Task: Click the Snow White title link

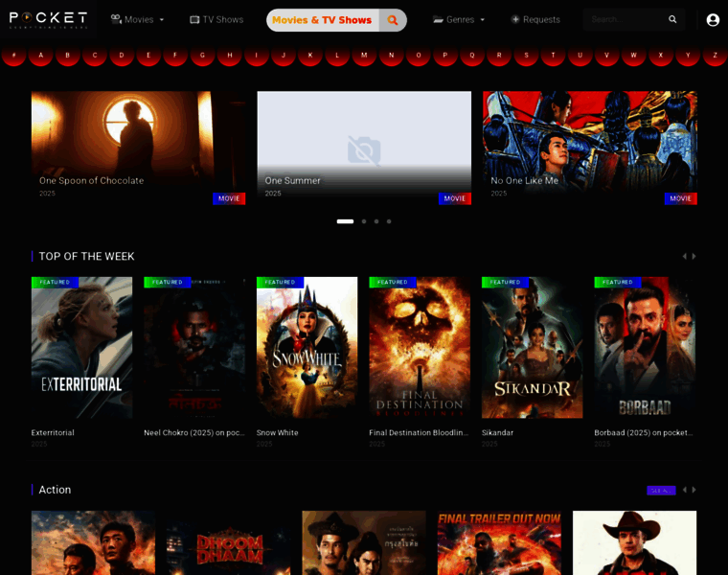Action: [x=278, y=432]
